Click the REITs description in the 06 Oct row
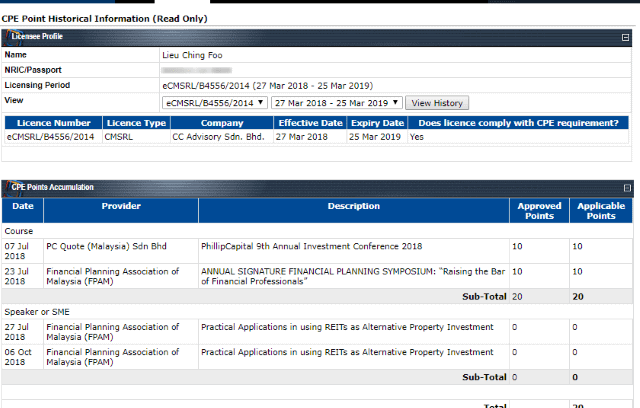The image size is (640, 408). pyautogui.click(x=347, y=352)
